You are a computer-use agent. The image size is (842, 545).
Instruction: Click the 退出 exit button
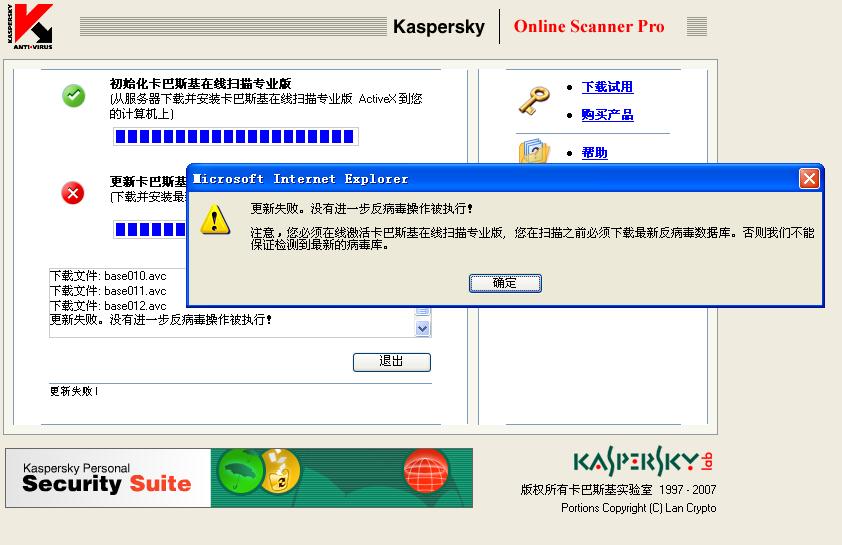click(391, 362)
